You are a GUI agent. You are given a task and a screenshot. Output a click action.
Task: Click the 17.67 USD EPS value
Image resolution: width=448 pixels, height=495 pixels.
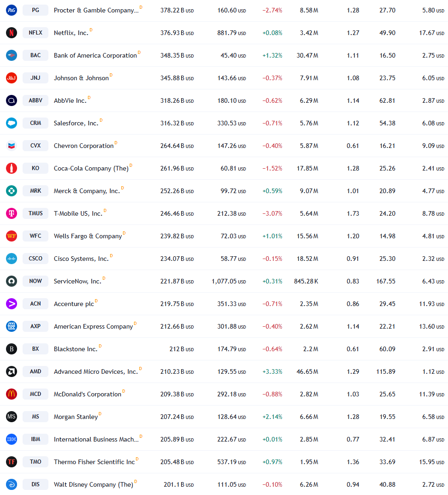[431, 33]
